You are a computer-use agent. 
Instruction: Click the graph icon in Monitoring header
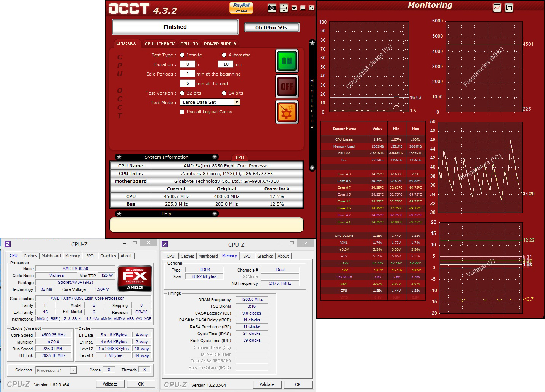(x=497, y=8)
